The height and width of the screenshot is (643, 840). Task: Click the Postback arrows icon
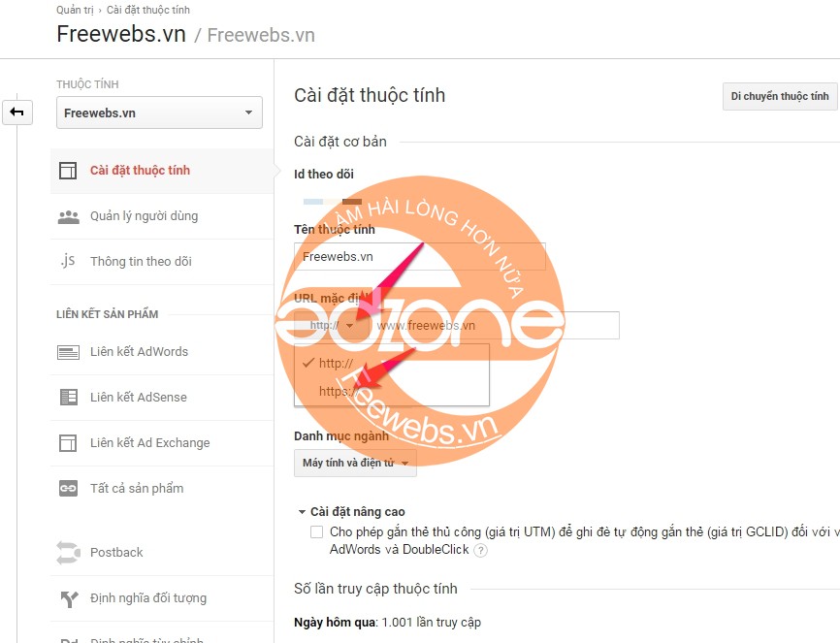[68, 553]
